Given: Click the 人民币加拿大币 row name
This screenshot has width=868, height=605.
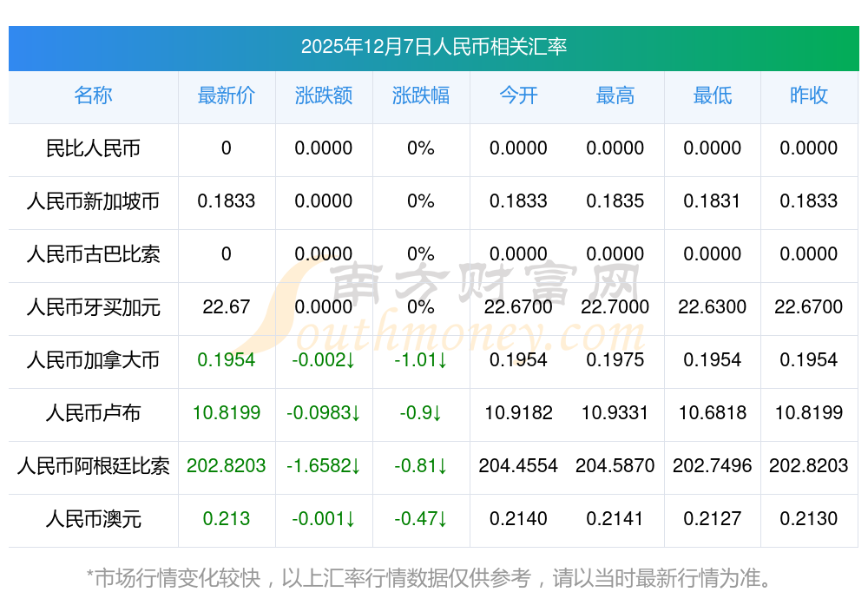Looking at the screenshot, I should point(93,360).
